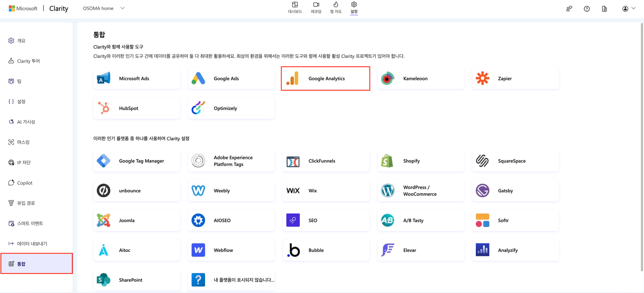Select the Aitoc platform
Viewport: 644px width, 293px height.
click(x=136, y=250)
